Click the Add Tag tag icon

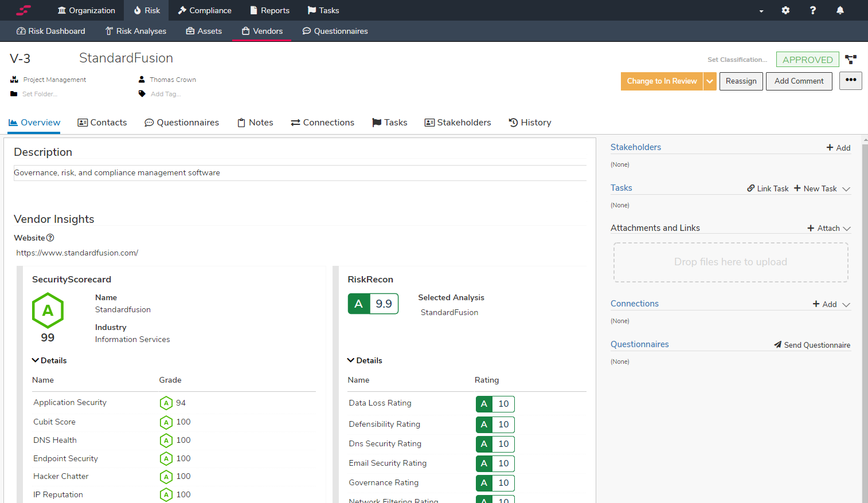[x=142, y=94]
